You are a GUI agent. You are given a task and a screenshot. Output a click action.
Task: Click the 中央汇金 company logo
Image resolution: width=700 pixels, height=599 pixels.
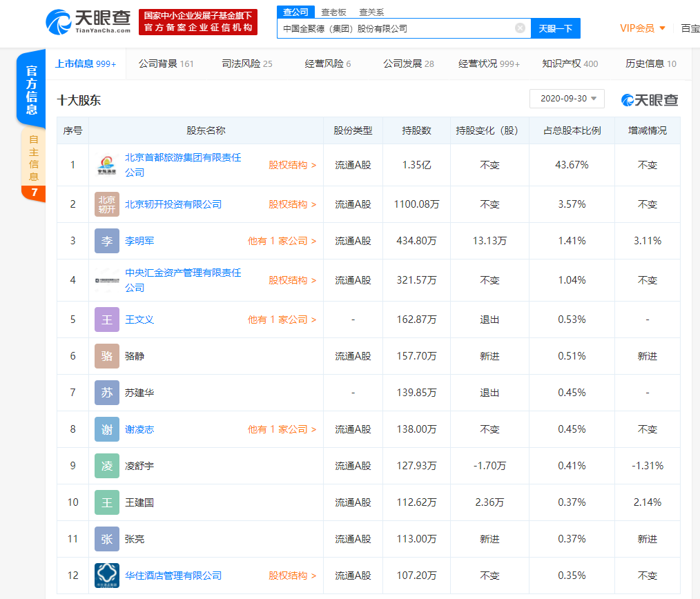click(107, 280)
